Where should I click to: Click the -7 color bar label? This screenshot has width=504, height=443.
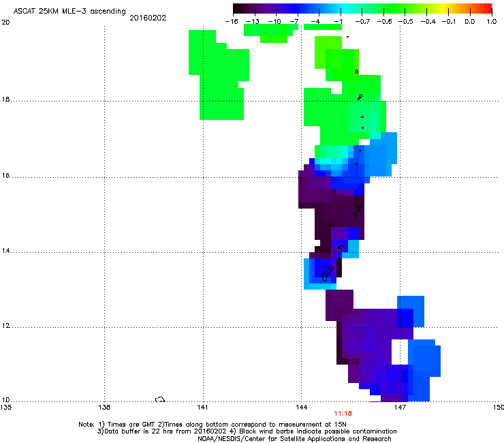point(294,22)
